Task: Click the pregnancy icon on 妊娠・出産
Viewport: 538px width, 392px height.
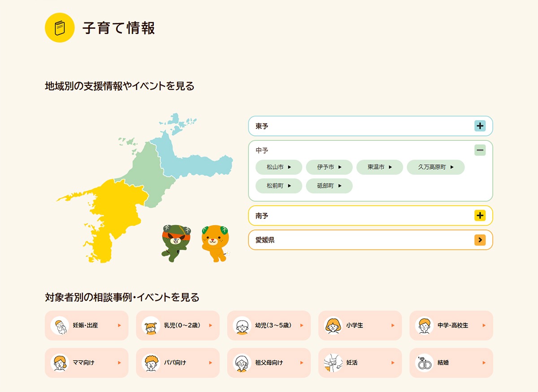Action: tap(60, 326)
